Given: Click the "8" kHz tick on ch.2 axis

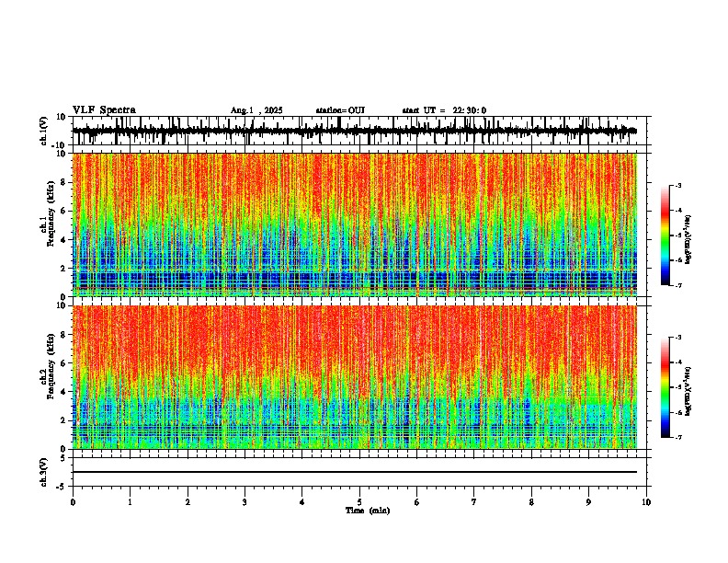Looking at the screenshot, I should click(63, 335).
